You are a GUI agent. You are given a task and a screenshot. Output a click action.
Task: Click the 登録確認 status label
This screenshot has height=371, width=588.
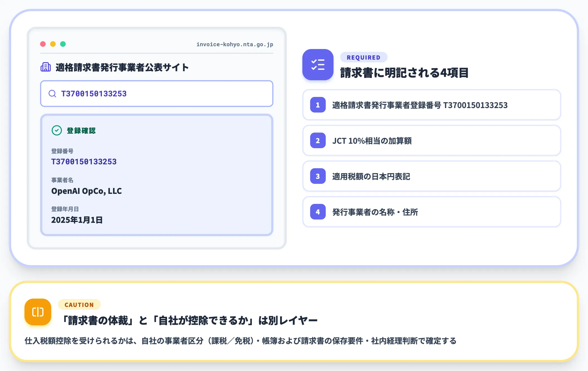coord(81,131)
